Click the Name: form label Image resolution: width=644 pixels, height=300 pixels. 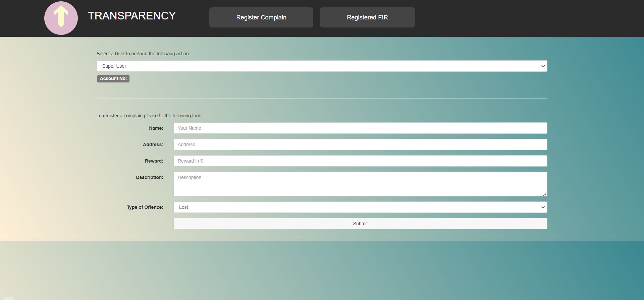pos(156,128)
